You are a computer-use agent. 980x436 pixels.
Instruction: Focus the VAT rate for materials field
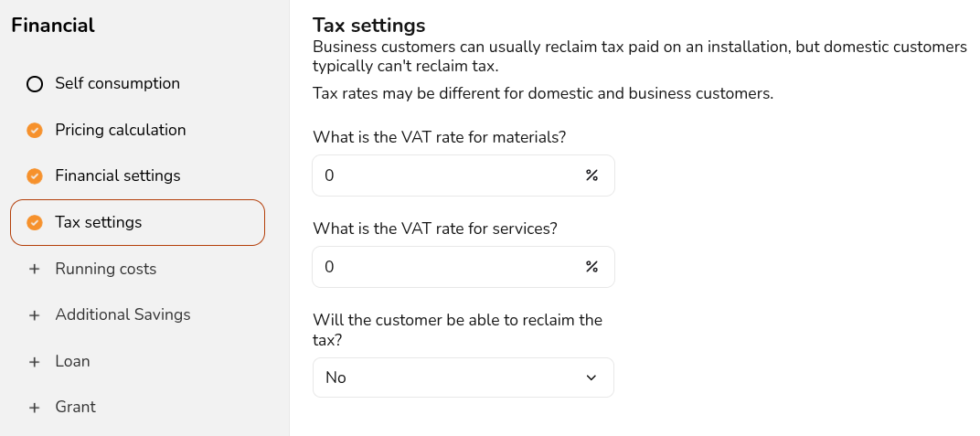click(x=463, y=175)
